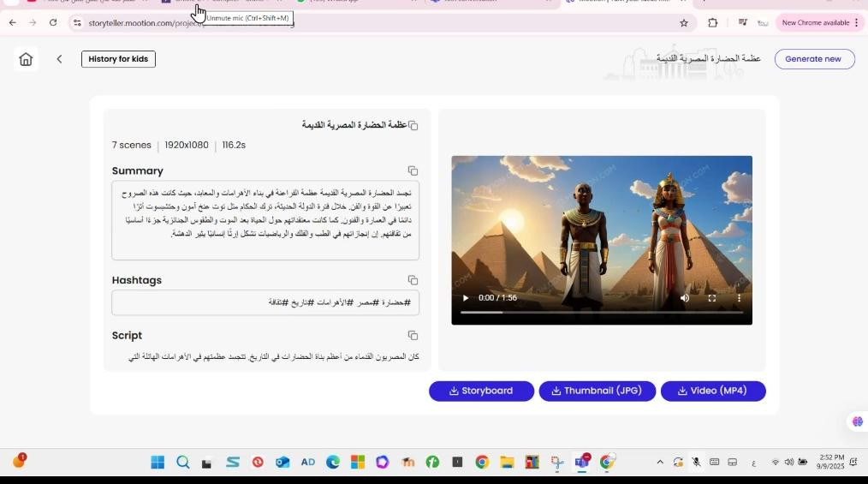
Task: Go back using the left chevron
Action: 59,59
